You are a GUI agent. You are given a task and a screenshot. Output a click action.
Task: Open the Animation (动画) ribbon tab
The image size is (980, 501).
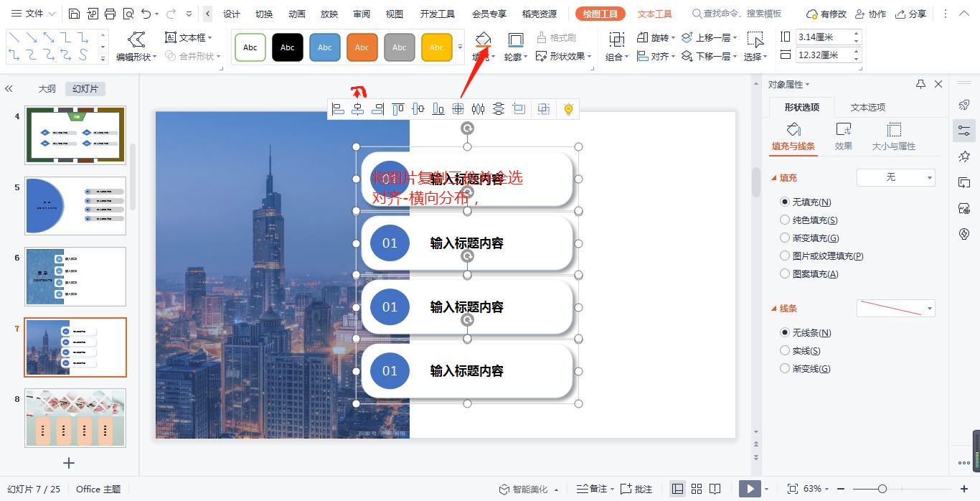click(296, 14)
